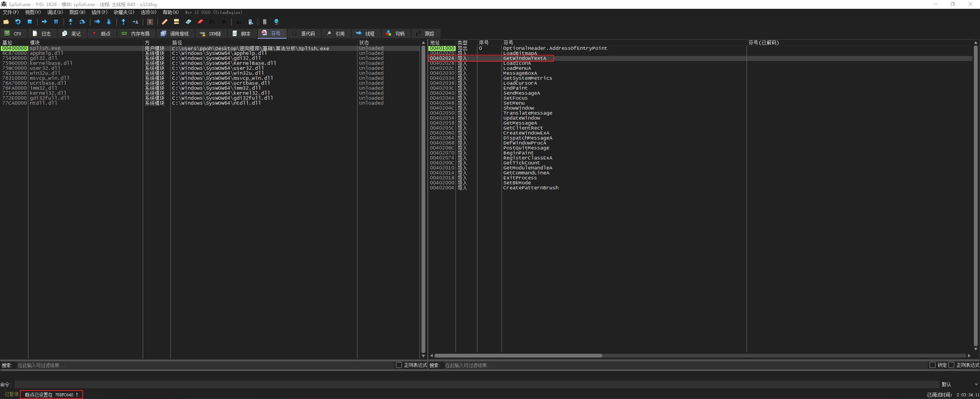The height and width of the screenshot is (399, 980).
Task: Open the 视图(V) menu
Action: coord(33,12)
